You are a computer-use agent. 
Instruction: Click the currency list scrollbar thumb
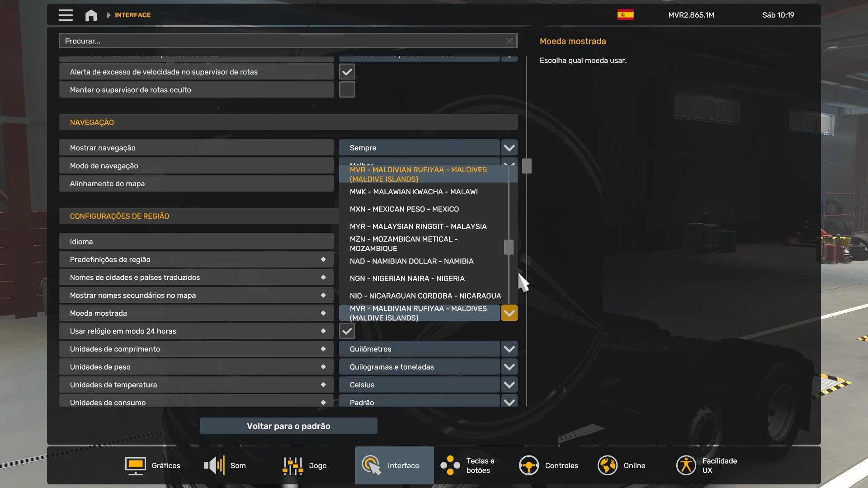coord(509,247)
